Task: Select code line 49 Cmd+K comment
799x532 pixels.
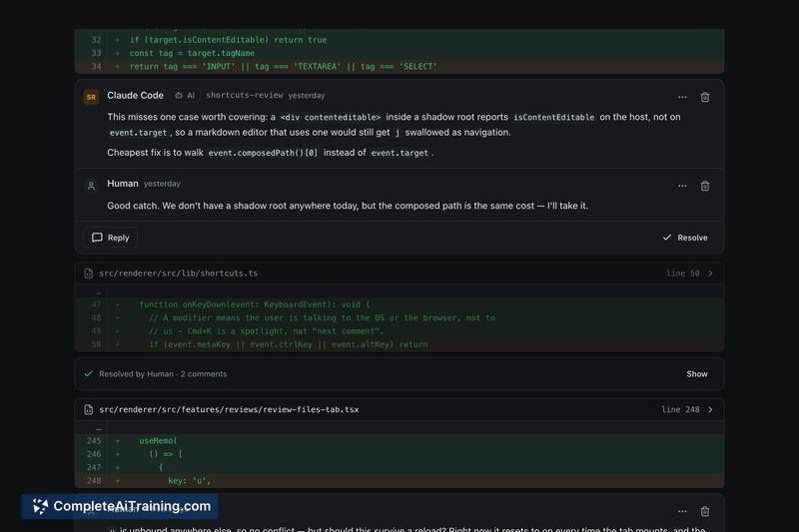Action: 399,331
